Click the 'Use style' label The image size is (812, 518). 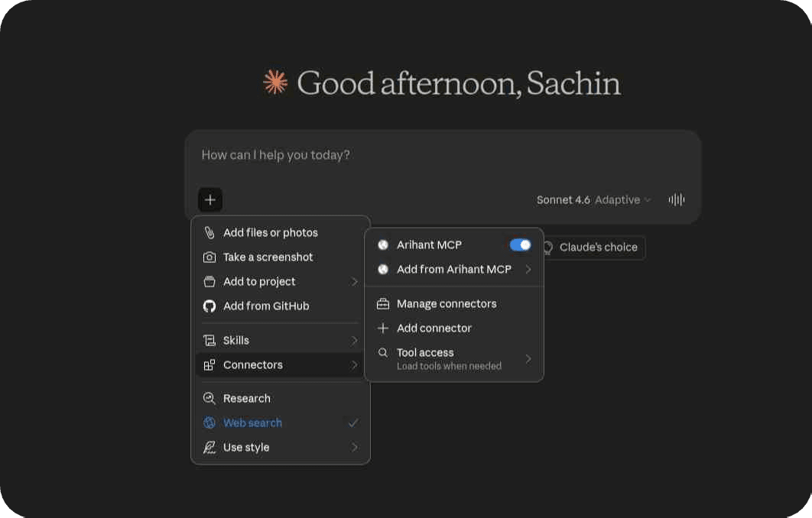coord(246,447)
